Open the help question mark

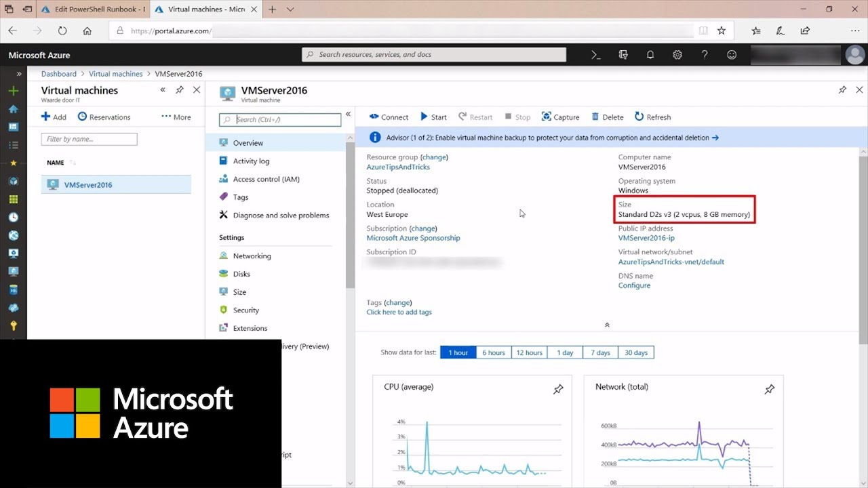tap(705, 55)
